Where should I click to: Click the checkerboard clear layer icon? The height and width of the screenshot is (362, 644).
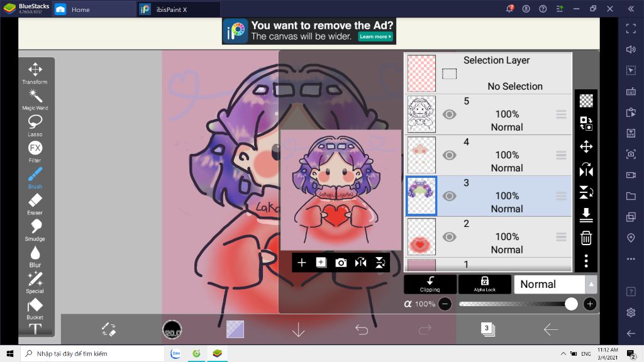586,101
